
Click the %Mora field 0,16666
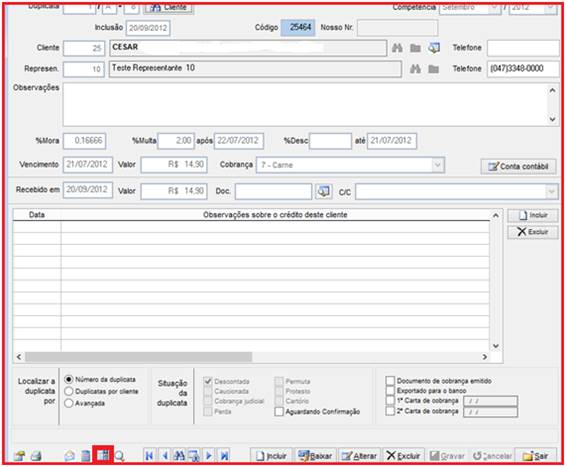[x=84, y=141]
